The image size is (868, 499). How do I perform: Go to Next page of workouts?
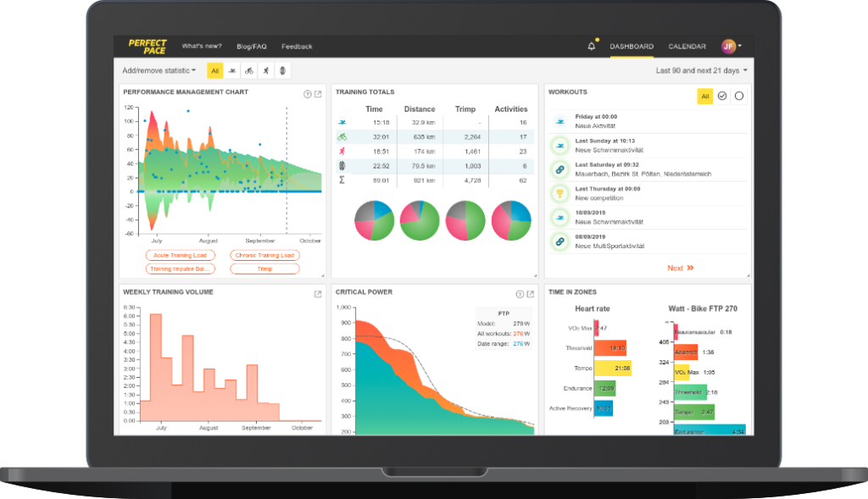[x=680, y=268]
